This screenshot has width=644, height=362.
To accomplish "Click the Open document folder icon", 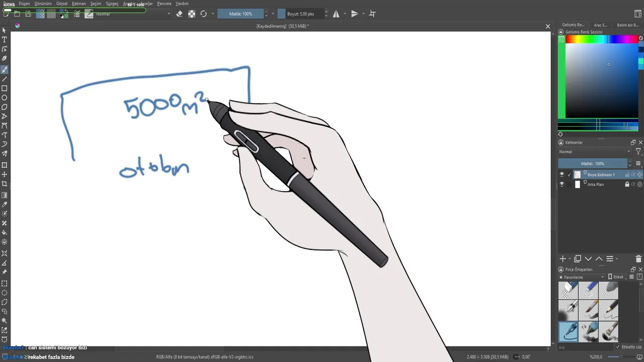I will [x=17, y=14].
